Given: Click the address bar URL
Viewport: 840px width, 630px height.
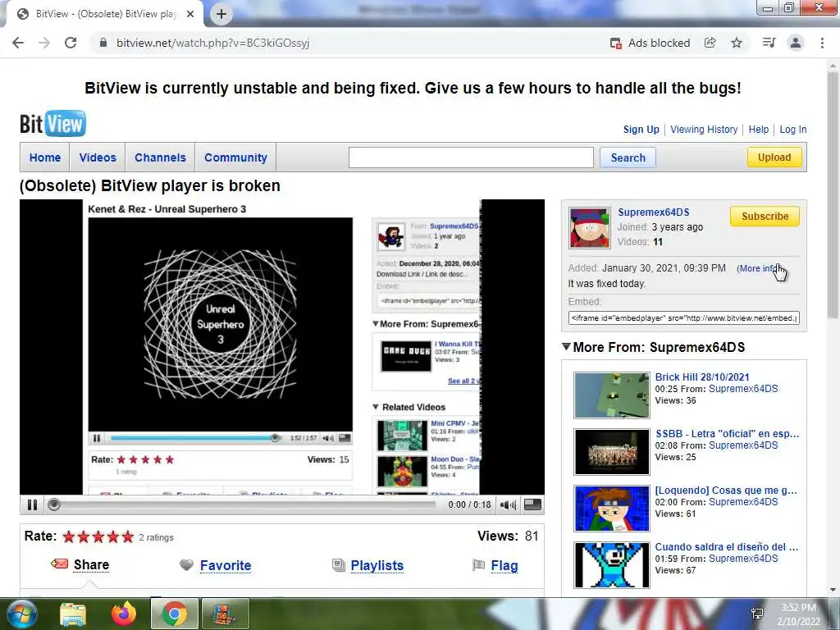Looking at the screenshot, I should coord(212,43).
